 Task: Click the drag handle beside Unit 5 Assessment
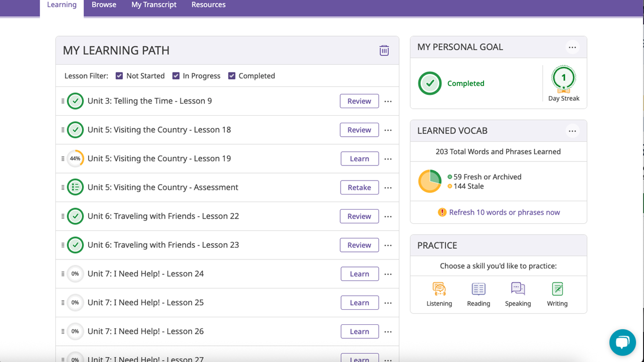coord(63,188)
